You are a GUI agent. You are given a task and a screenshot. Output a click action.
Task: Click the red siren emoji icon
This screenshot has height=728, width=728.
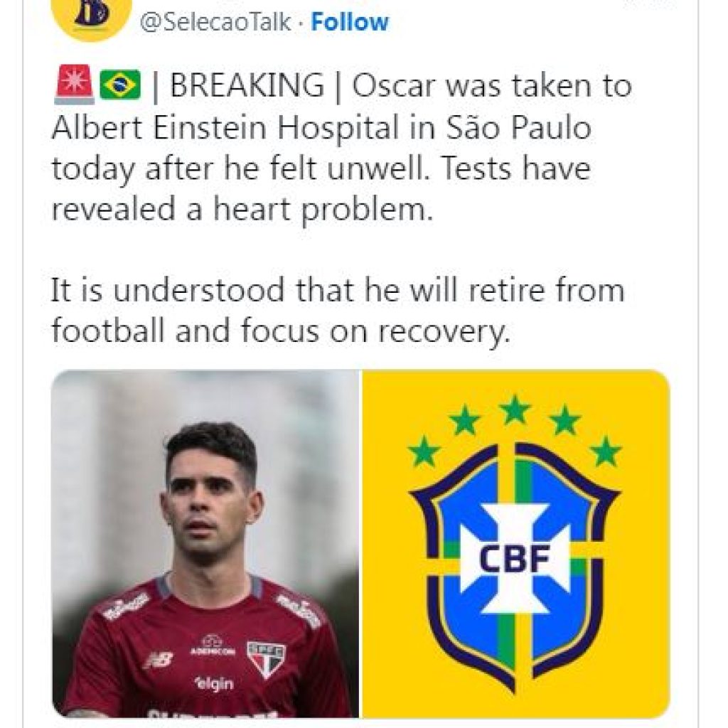(x=73, y=85)
